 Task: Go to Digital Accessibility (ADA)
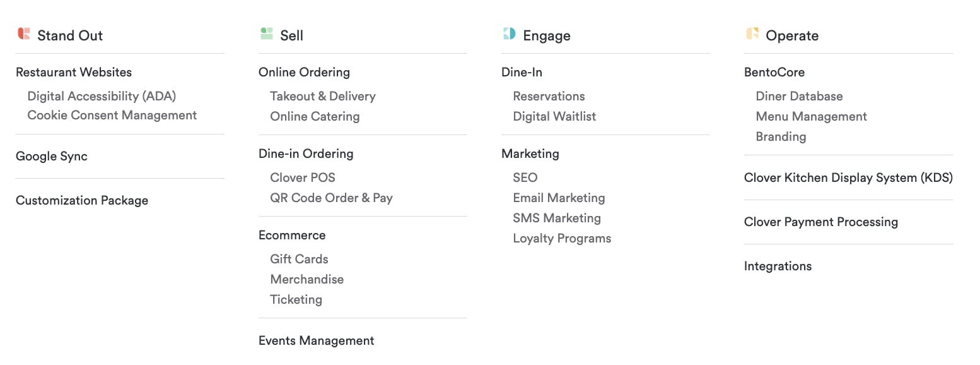(102, 96)
